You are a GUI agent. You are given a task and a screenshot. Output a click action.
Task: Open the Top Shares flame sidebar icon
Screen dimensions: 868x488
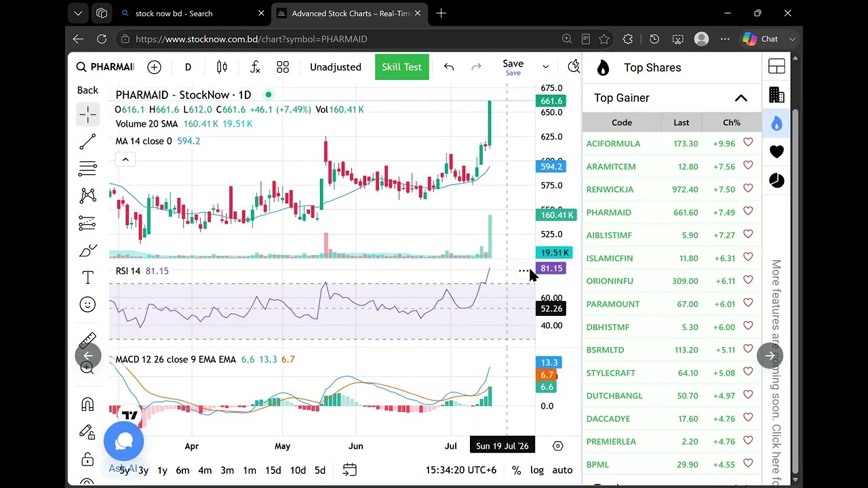(x=776, y=123)
